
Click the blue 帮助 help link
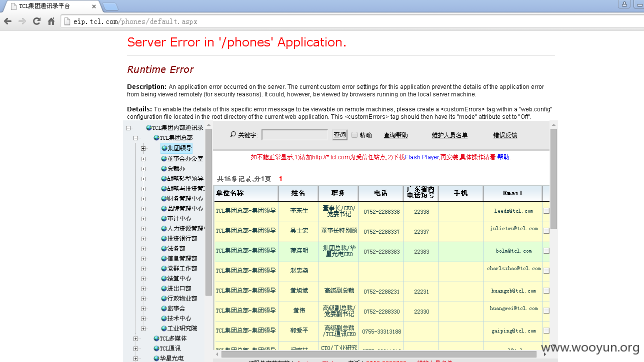pos(503,157)
